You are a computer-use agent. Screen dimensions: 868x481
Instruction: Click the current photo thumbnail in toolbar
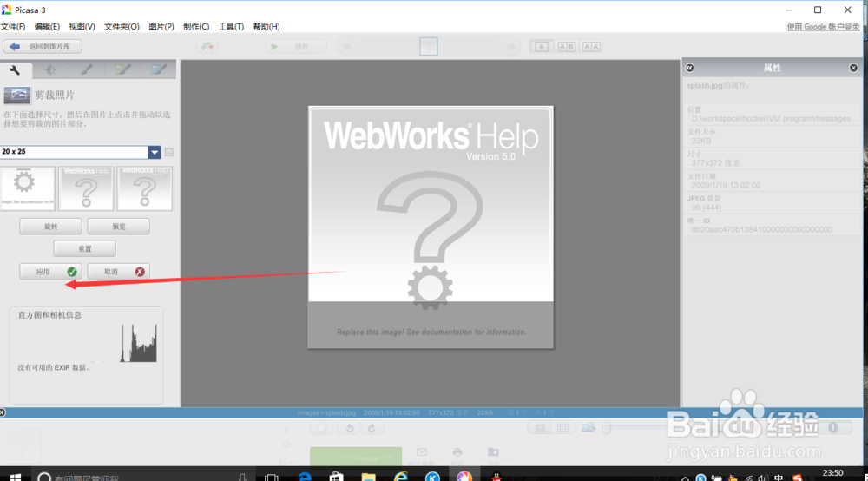coord(429,47)
